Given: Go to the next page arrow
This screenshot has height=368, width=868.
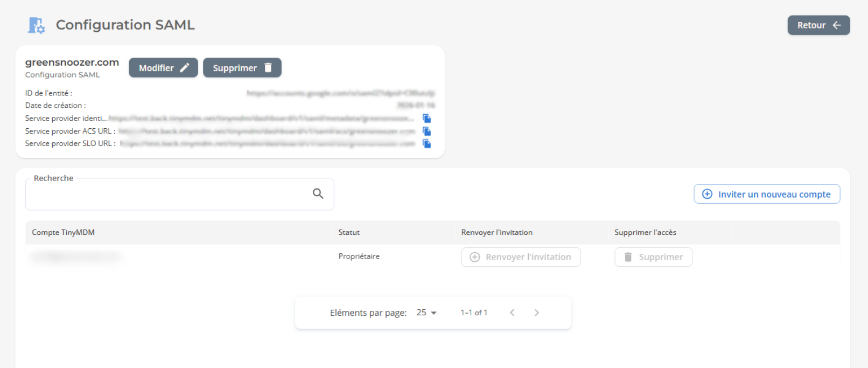Looking at the screenshot, I should pyautogui.click(x=536, y=313).
